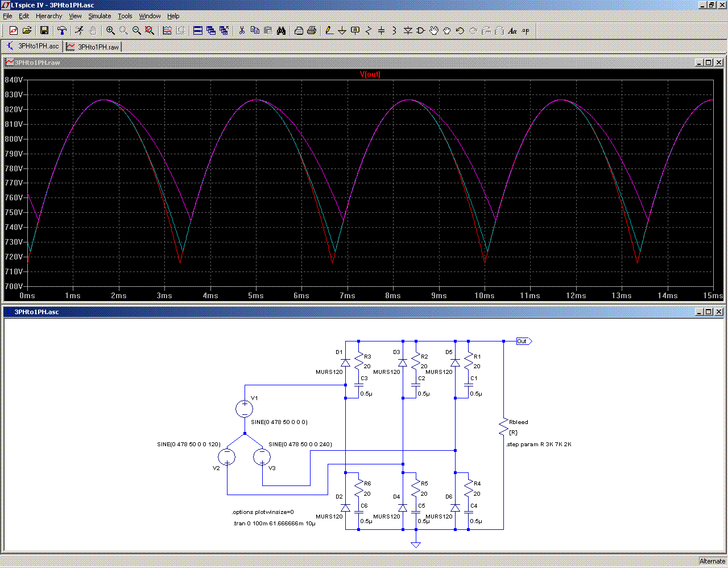Viewport: 728px width, 568px height.
Task: Click the .step param directive text
Action: [539, 444]
